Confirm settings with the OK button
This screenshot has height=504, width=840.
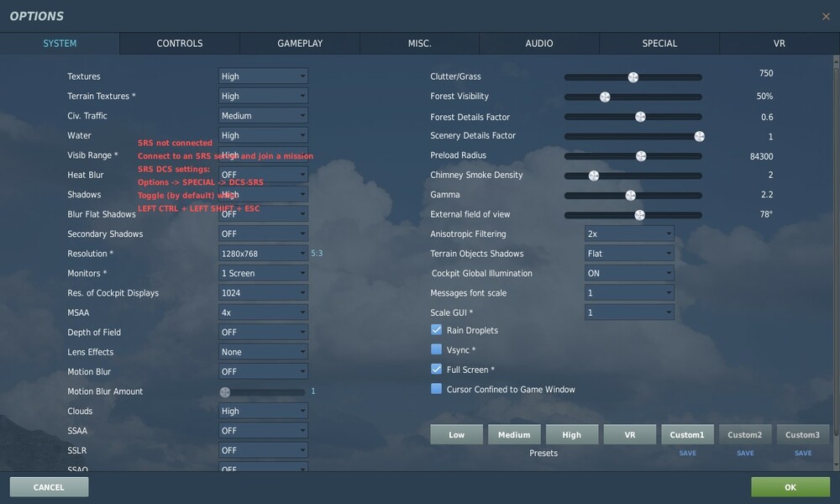790,487
